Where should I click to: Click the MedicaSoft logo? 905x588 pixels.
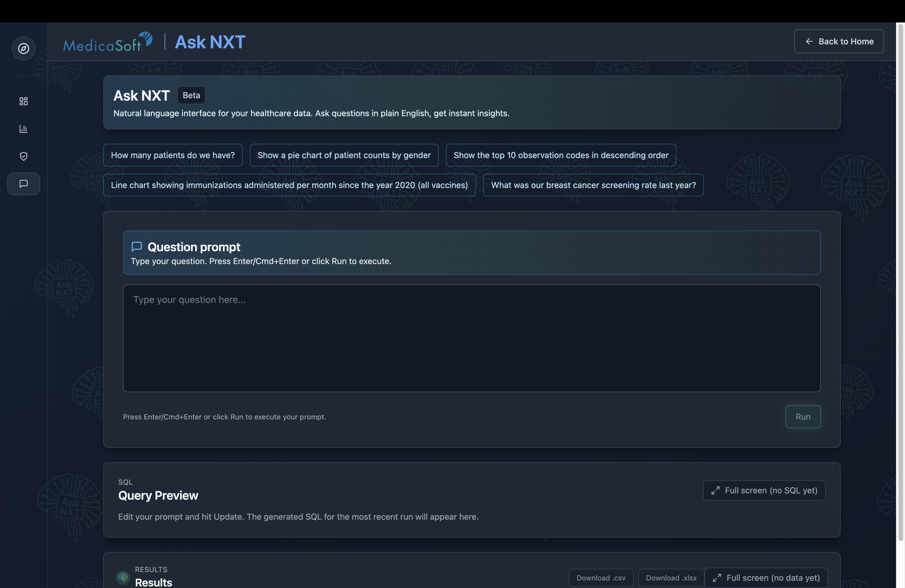[x=108, y=42]
